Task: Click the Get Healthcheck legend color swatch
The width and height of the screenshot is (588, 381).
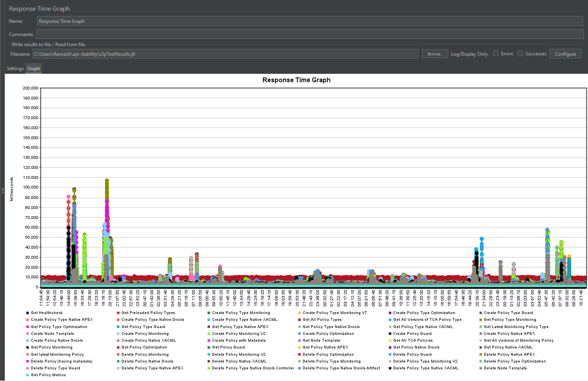Action: click(x=27, y=313)
